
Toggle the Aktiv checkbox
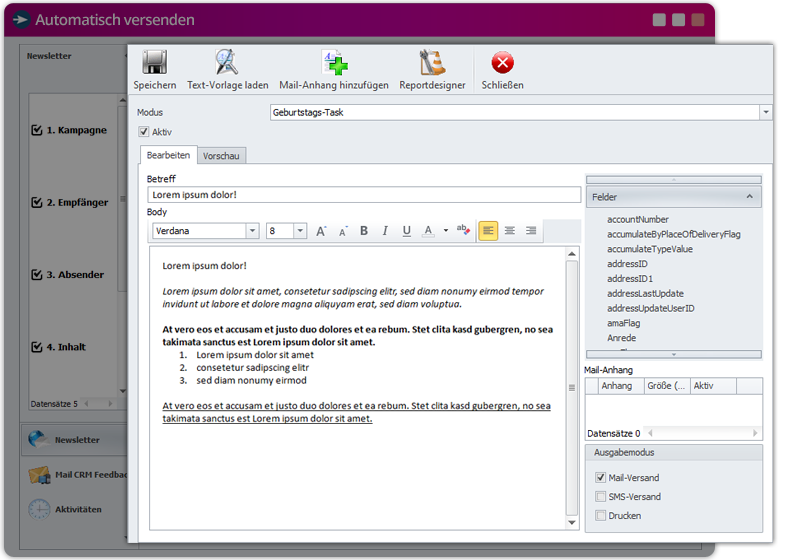click(x=144, y=132)
